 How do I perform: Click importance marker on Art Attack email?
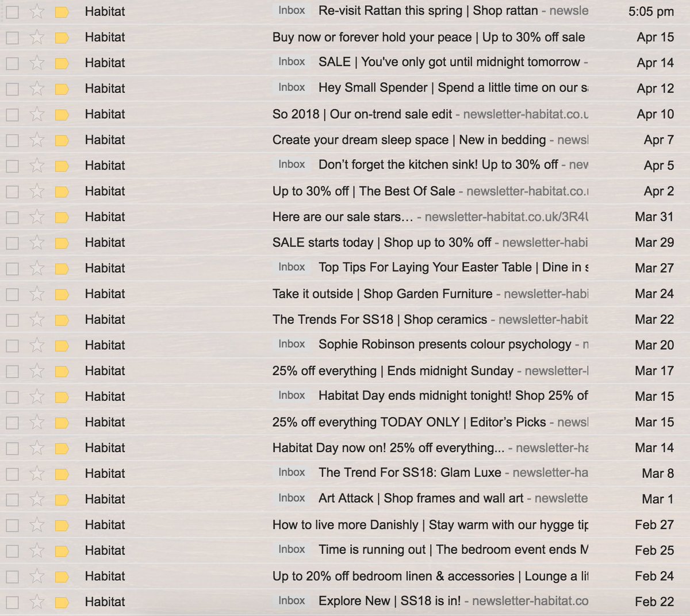click(x=62, y=500)
